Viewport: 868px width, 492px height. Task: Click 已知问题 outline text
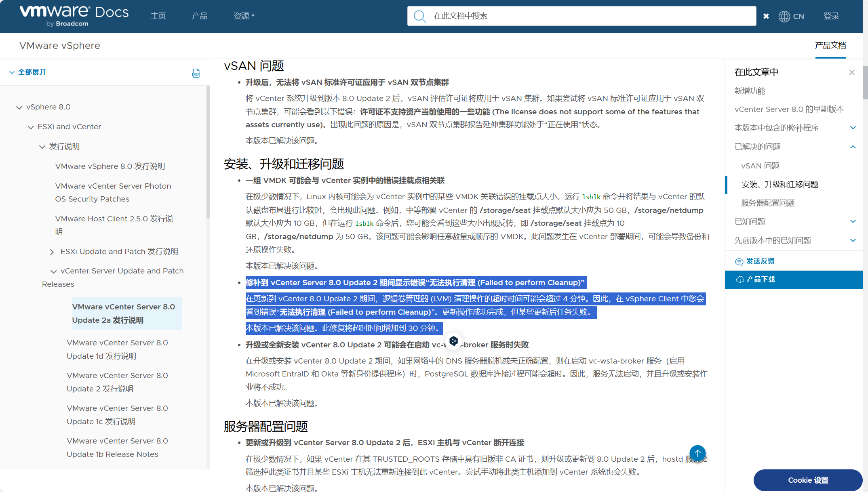coord(750,221)
